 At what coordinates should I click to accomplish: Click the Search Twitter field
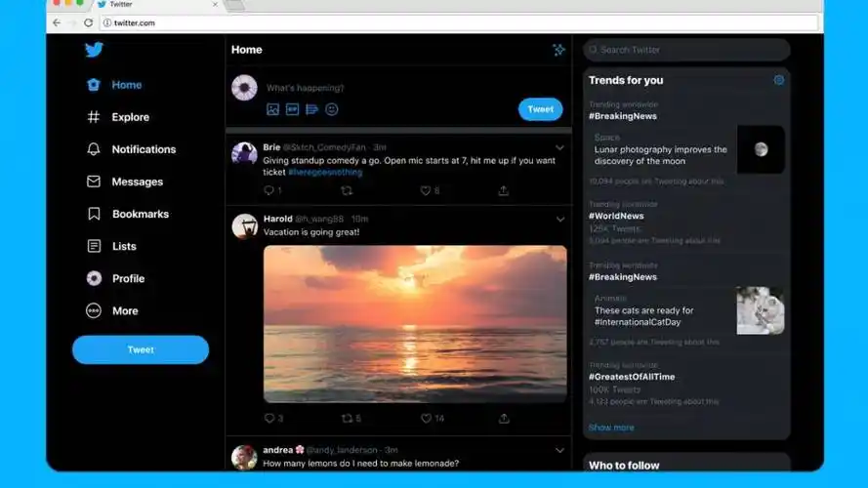[688, 50]
